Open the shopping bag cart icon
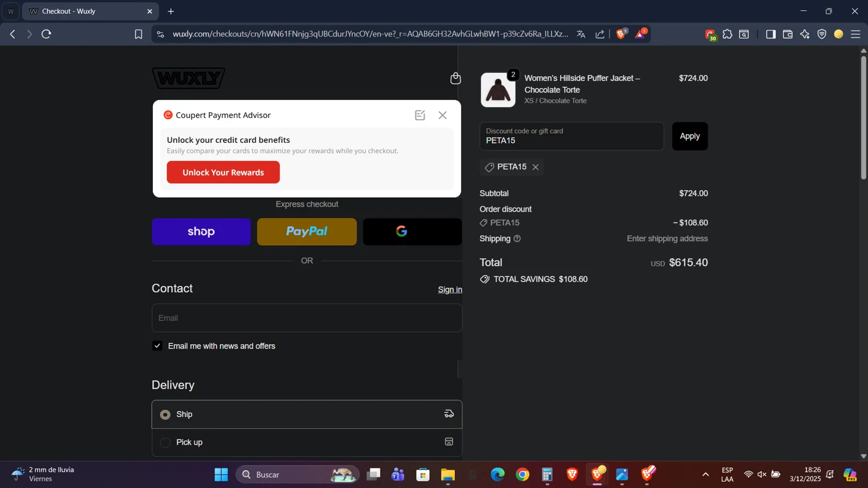Viewport: 868px width, 488px height. pos(455,78)
